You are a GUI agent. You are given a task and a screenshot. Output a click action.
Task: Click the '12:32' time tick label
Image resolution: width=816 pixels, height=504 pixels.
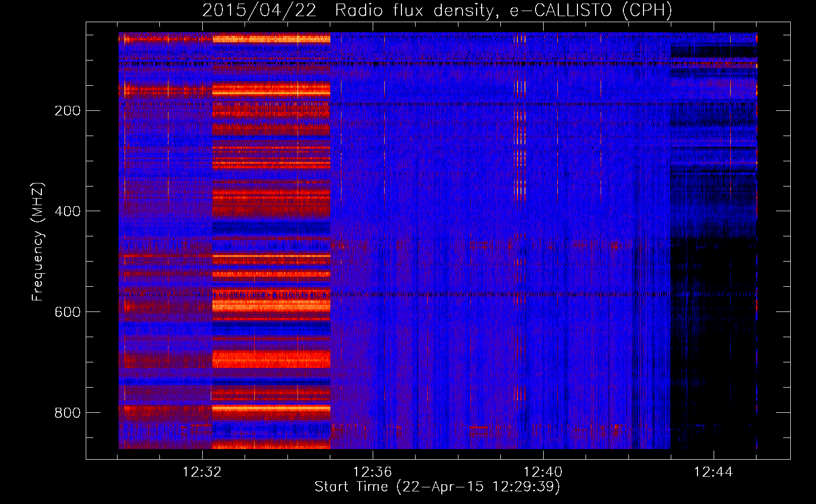click(x=202, y=472)
